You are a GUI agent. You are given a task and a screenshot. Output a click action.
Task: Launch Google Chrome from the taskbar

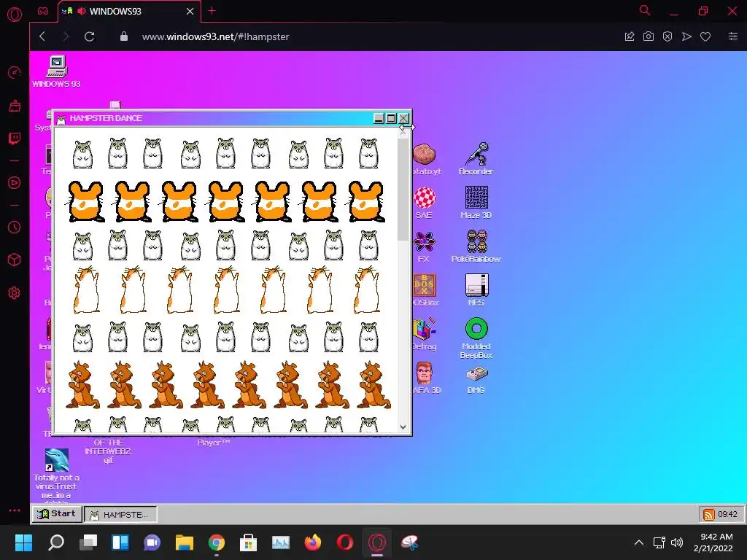point(216,542)
